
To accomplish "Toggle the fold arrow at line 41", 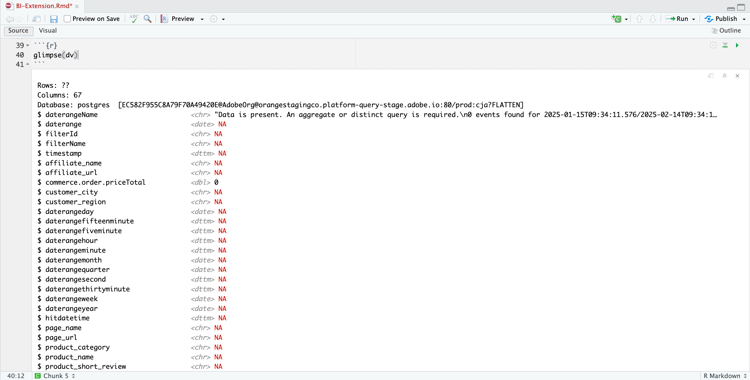I will [27, 65].
